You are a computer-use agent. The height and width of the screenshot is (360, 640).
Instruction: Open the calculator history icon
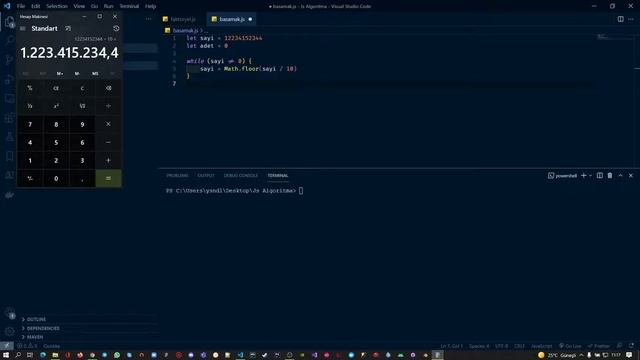pyautogui.click(x=116, y=29)
